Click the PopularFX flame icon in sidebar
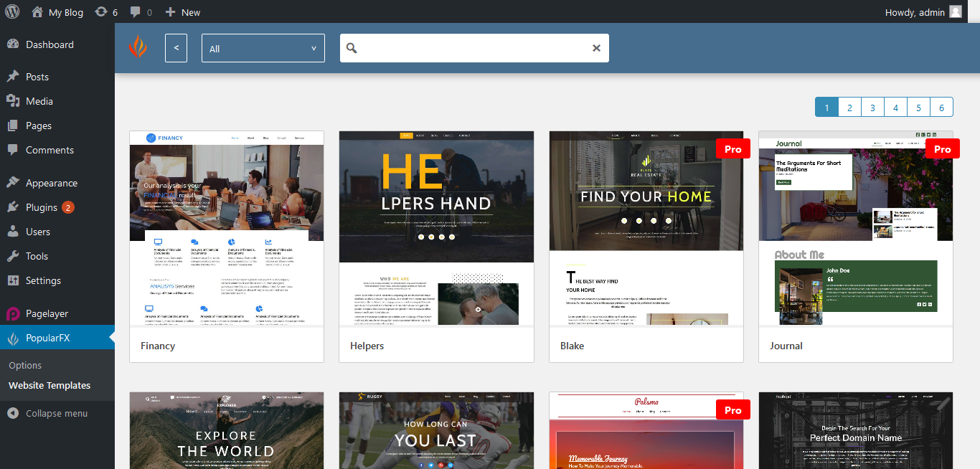Image resolution: width=980 pixels, height=469 pixels. pos(13,338)
